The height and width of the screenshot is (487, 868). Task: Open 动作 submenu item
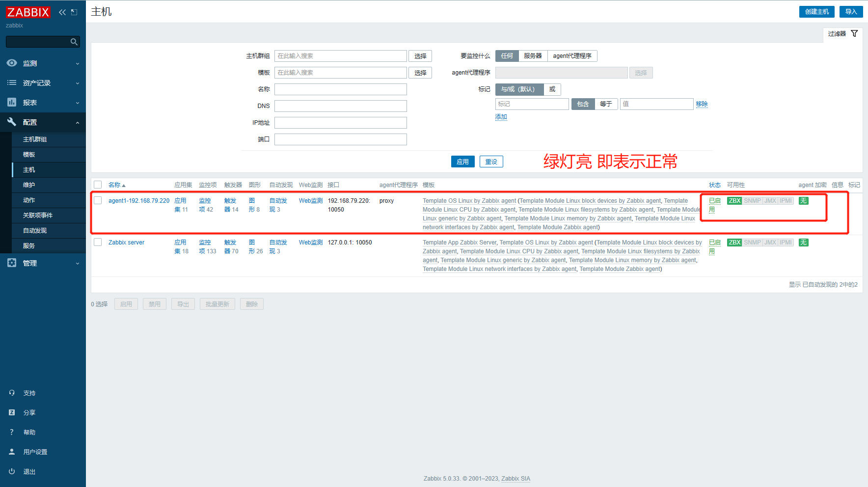49,200
